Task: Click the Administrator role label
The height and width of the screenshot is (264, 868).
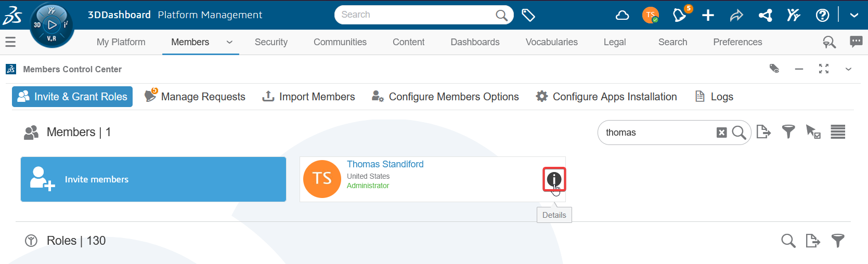Action: (368, 186)
